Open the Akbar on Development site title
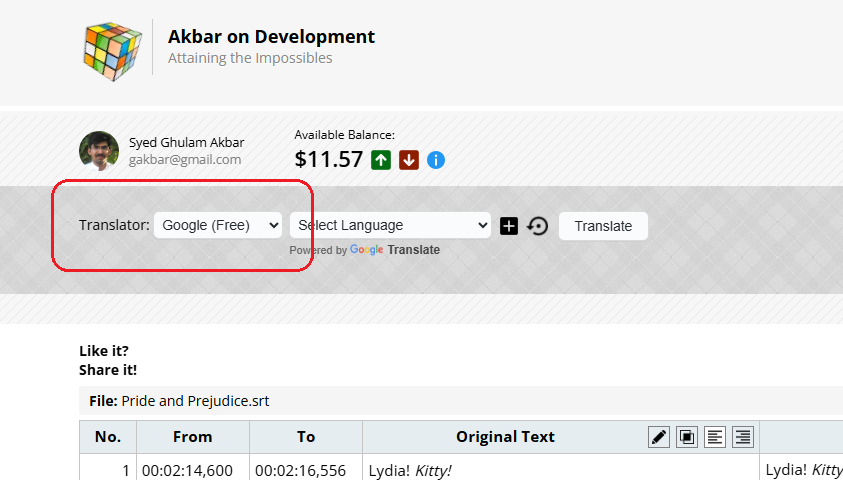Screen dimensions: 843x480 click(271, 37)
